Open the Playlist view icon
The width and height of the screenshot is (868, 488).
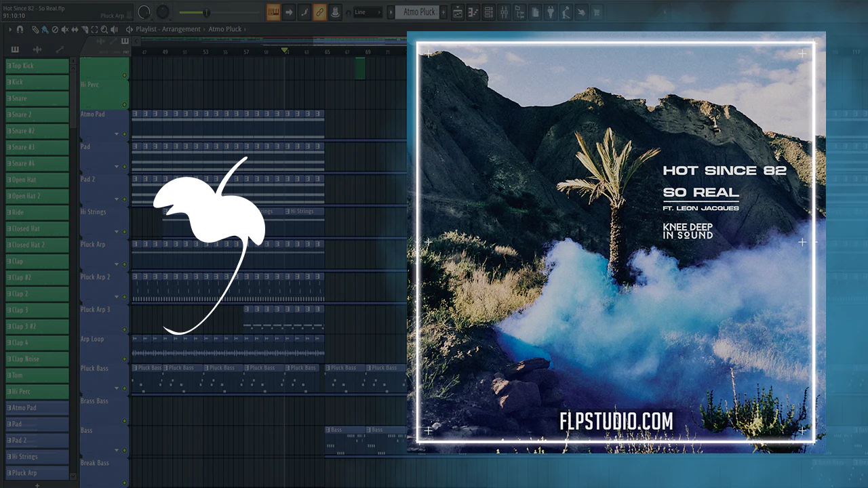458,12
